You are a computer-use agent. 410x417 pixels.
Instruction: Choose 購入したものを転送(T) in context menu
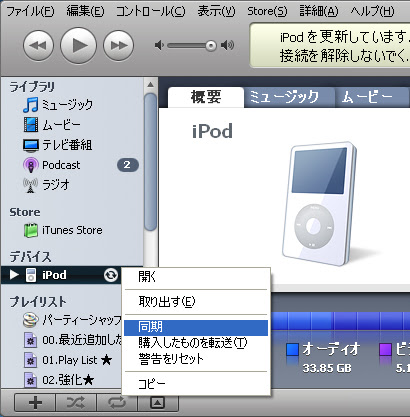tap(196, 343)
